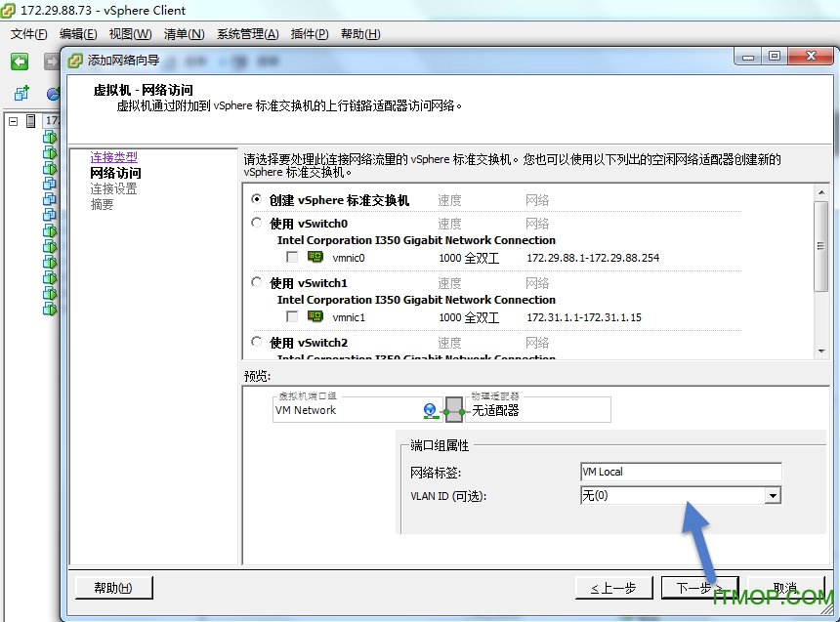Image resolution: width=840 pixels, height=622 pixels.
Task: Click the 取消 cancel button
Action: click(x=786, y=588)
